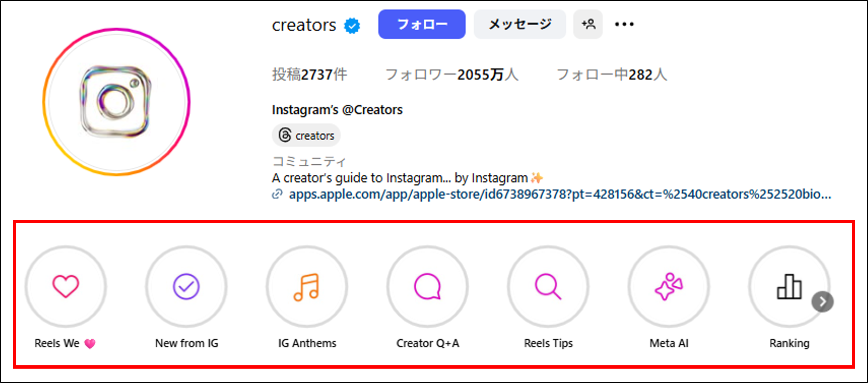The width and height of the screenshot is (868, 383).
Task: Click the 投稿2737件 posts count
Action: (309, 75)
